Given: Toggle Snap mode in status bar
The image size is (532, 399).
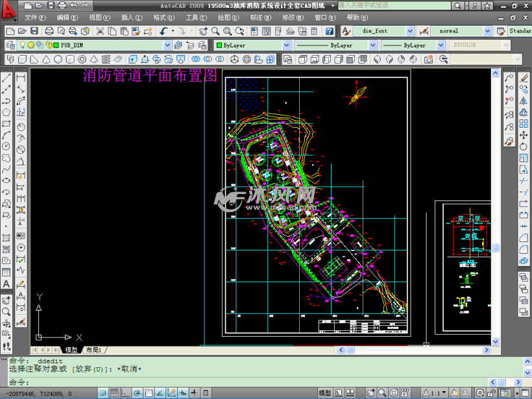Looking at the screenshot, I should (103, 393).
